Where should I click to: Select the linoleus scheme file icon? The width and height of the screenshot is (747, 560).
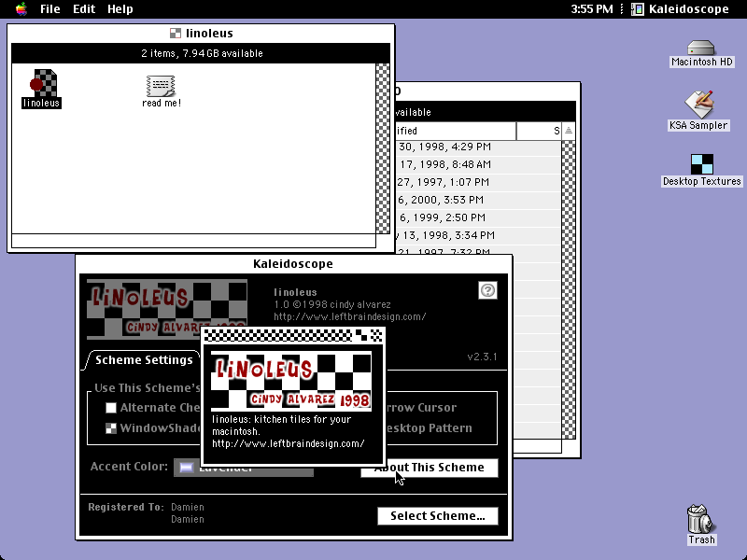coord(42,88)
